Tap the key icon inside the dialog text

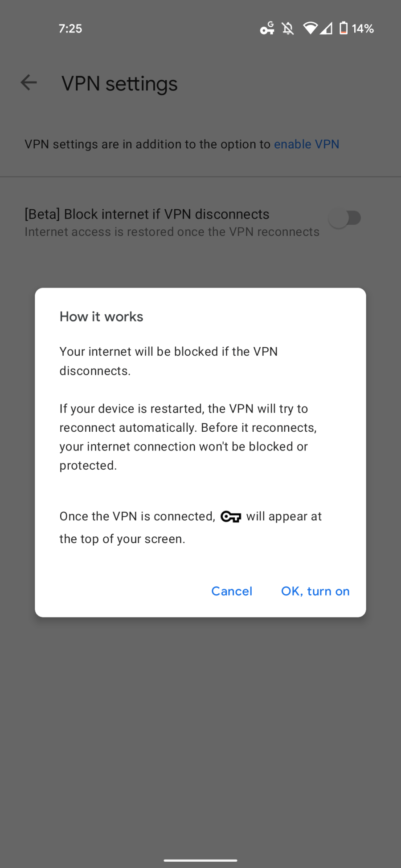coord(231,516)
